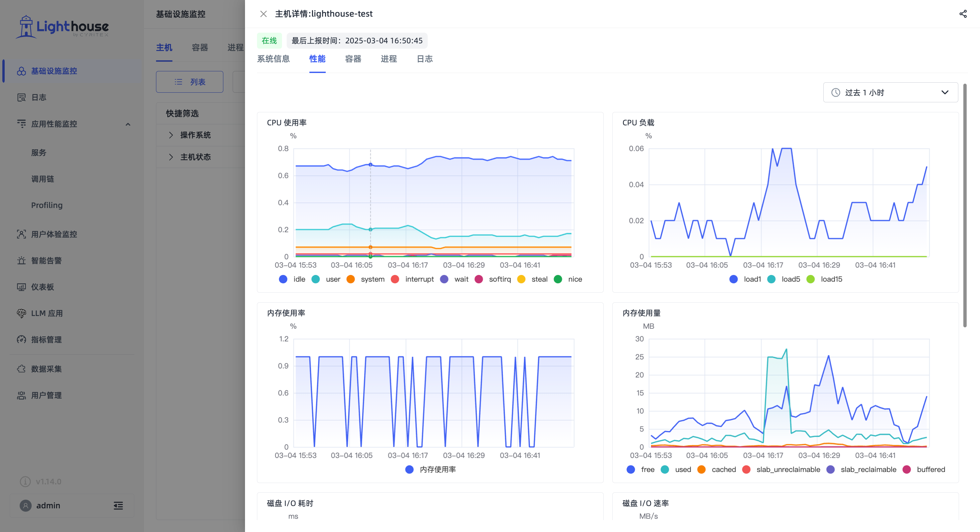The height and width of the screenshot is (532, 980).
Task: Click the CPU 使用率 chart title
Action: (287, 123)
